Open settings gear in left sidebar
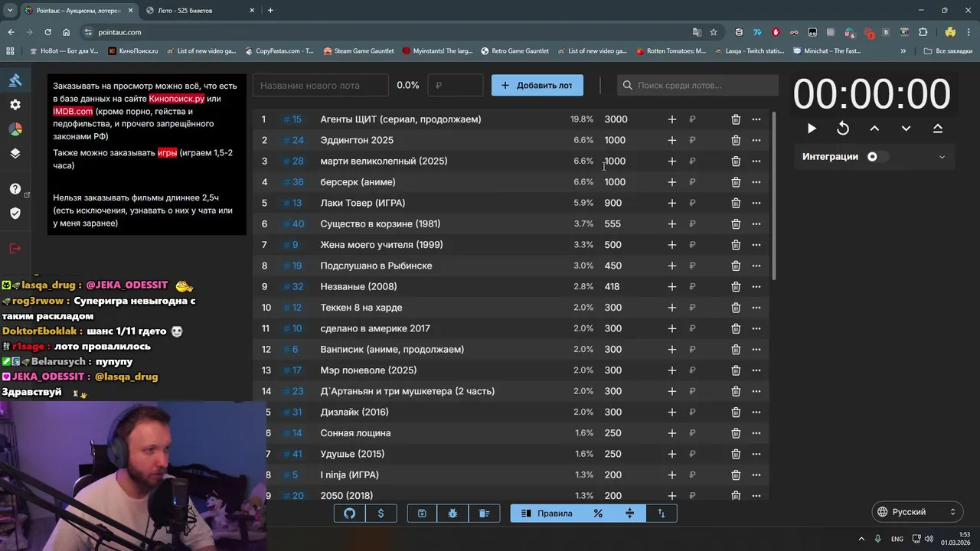 15,105
